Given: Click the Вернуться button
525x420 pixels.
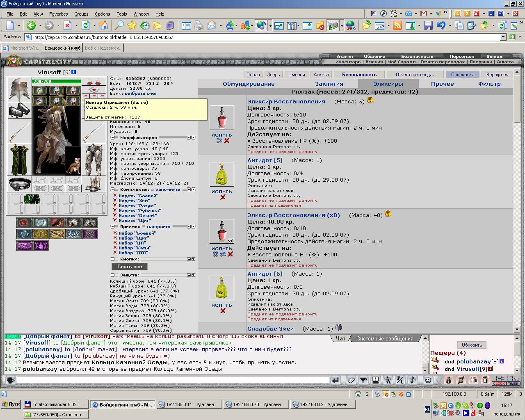Looking at the screenshot, I should 497,75.
